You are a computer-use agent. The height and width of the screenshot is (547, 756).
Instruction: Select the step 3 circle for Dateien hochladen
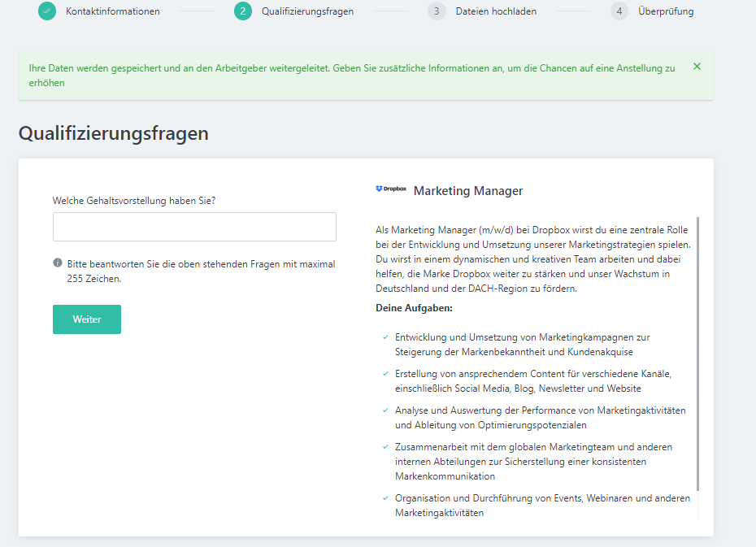[437, 11]
